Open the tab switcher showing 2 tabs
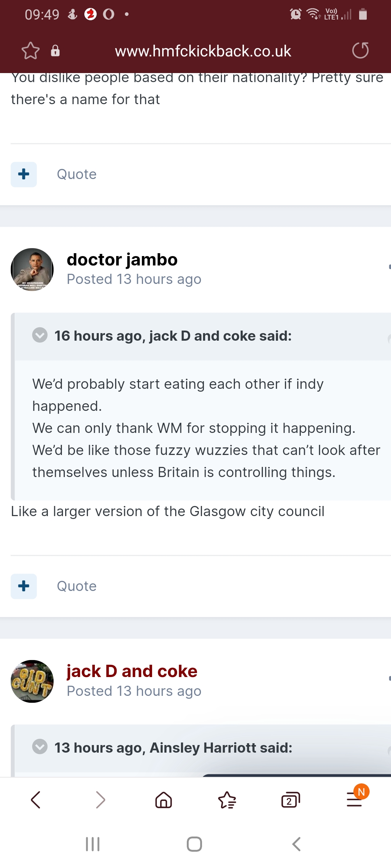 pyautogui.click(x=291, y=800)
